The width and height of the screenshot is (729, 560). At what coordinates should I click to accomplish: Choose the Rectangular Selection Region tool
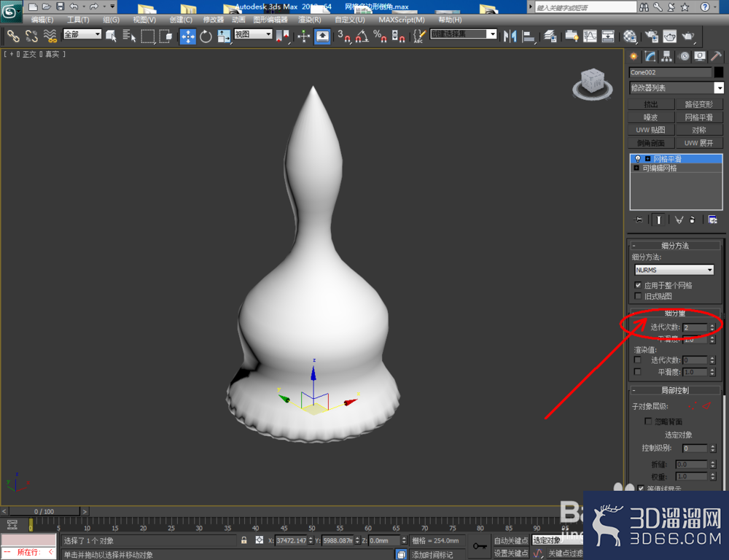pyautogui.click(x=148, y=36)
